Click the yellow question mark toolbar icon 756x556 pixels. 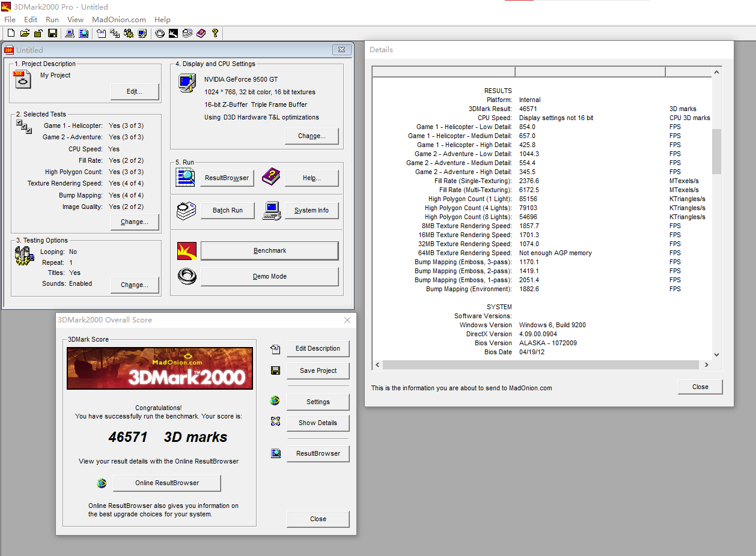coord(215,34)
